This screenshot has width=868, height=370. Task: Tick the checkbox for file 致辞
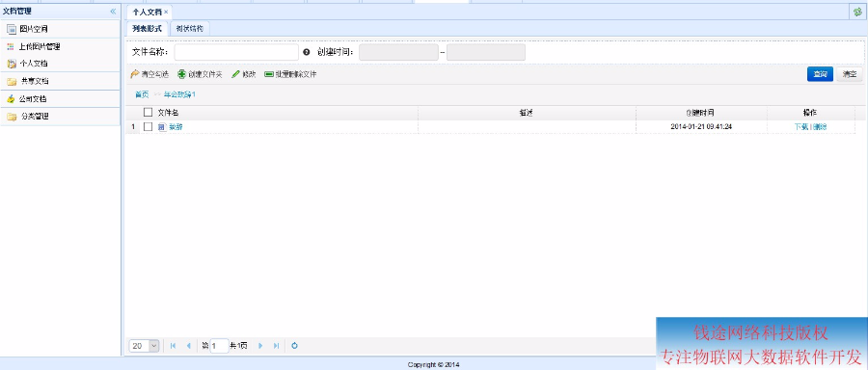148,126
